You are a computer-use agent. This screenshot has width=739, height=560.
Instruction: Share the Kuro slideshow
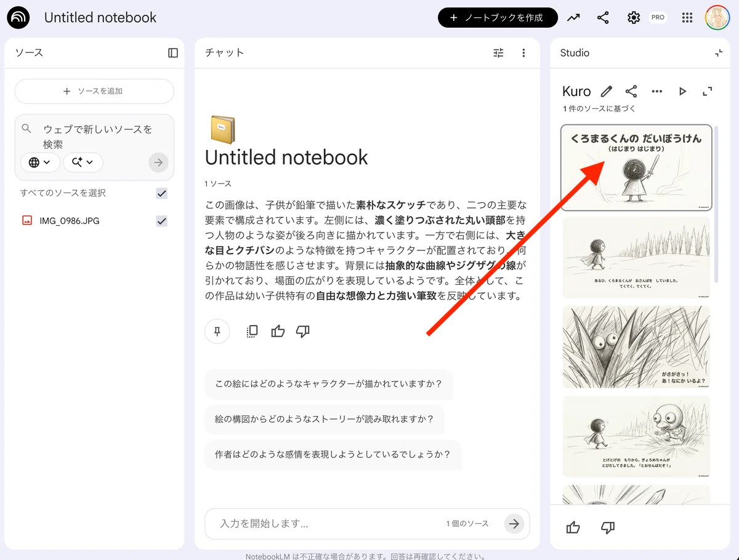coord(631,91)
